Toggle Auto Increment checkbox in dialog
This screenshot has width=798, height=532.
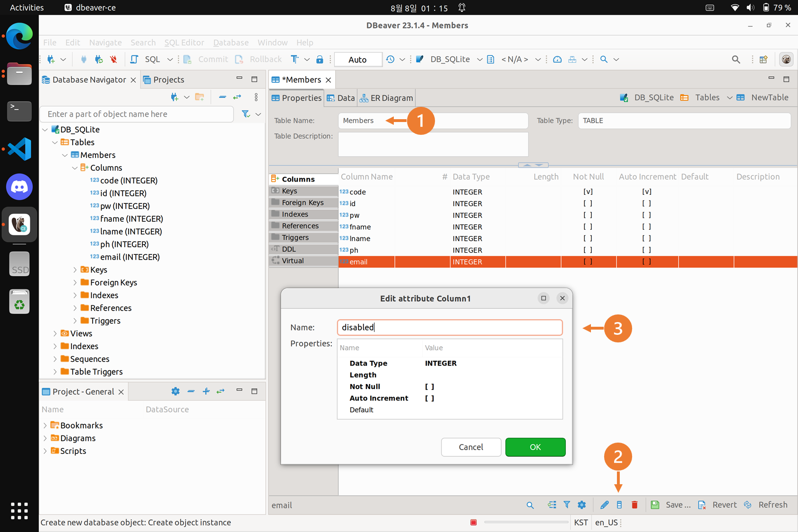(x=429, y=398)
